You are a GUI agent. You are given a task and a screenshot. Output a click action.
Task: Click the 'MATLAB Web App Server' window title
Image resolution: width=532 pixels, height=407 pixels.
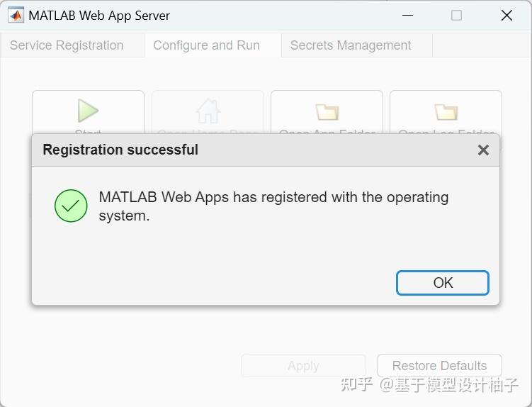pos(99,16)
